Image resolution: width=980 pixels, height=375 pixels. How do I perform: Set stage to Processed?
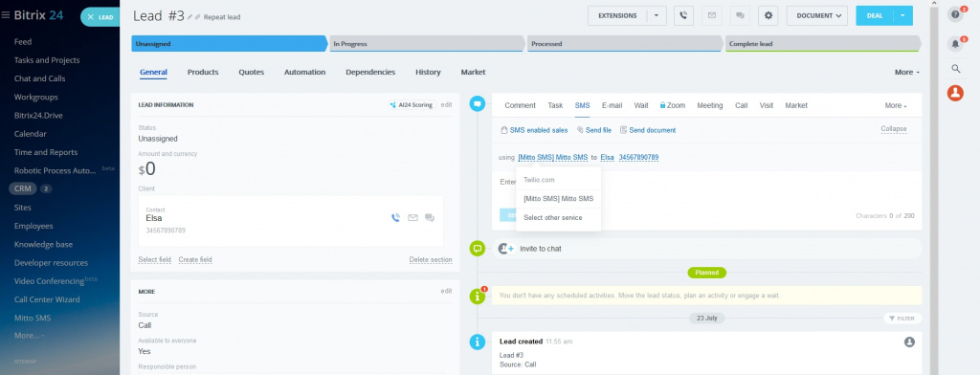624,44
